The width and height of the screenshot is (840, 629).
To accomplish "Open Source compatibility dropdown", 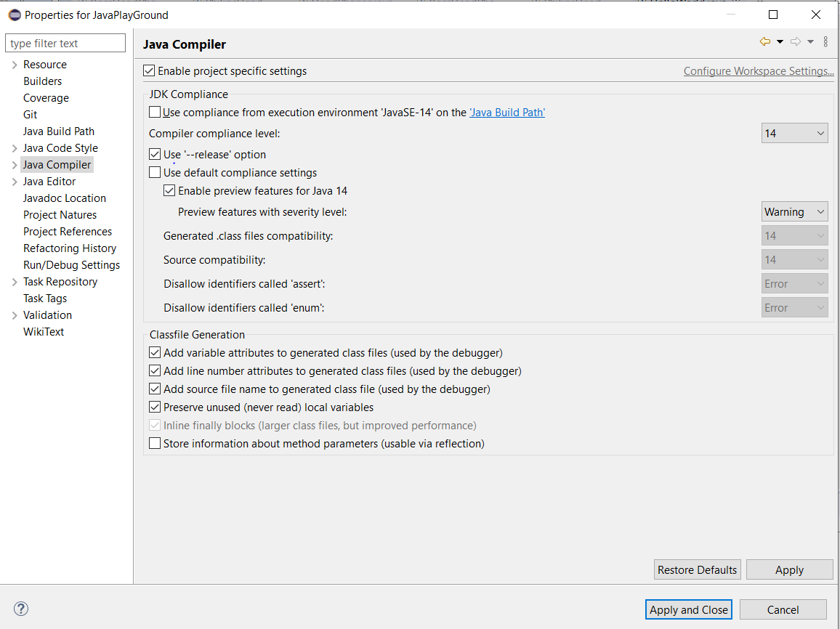I will [794, 259].
